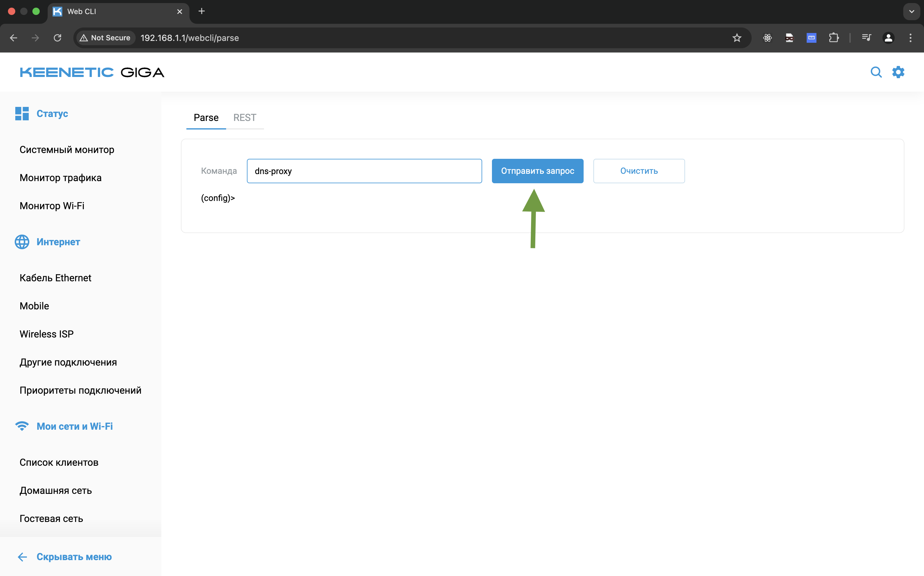The image size is (924, 576).
Task: Select the Parse tab
Action: point(206,118)
